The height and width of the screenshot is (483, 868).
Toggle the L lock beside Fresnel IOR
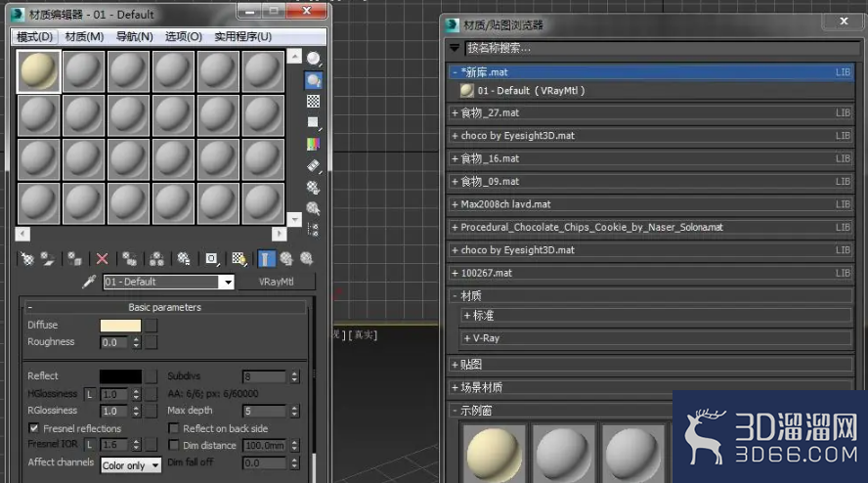click(x=90, y=444)
